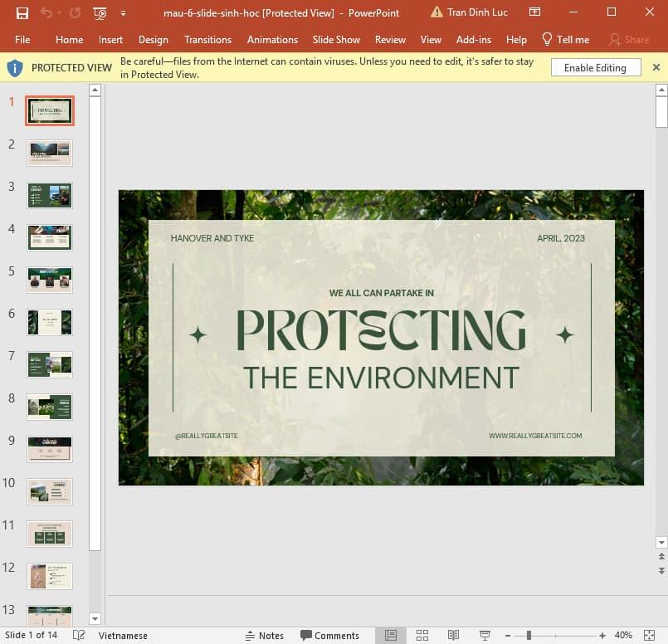This screenshot has width=668, height=644.
Task: Select slide 5 thumbnail in the panel
Action: point(49,280)
